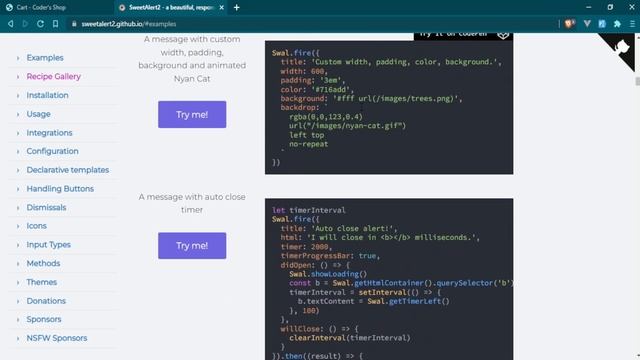Open the GitHub corner octocat link
This screenshot has height=360, width=640.
click(621, 48)
